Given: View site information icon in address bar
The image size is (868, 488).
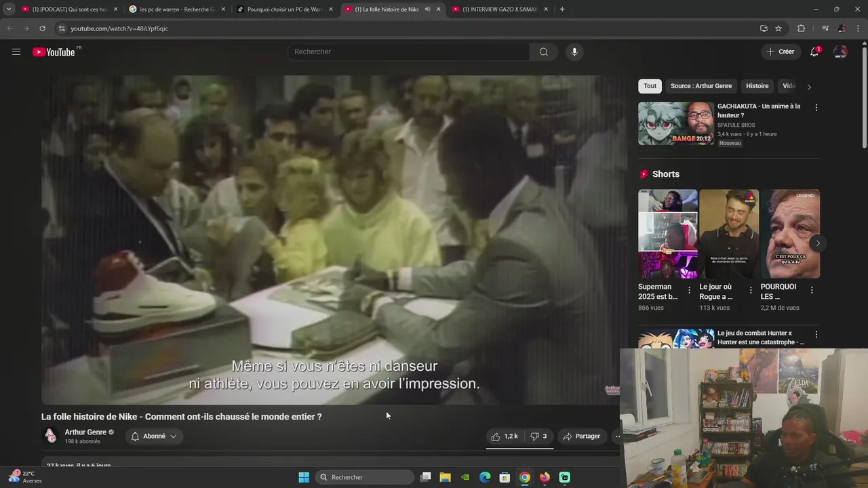Looking at the screenshot, I should pyautogui.click(x=62, y=28).
